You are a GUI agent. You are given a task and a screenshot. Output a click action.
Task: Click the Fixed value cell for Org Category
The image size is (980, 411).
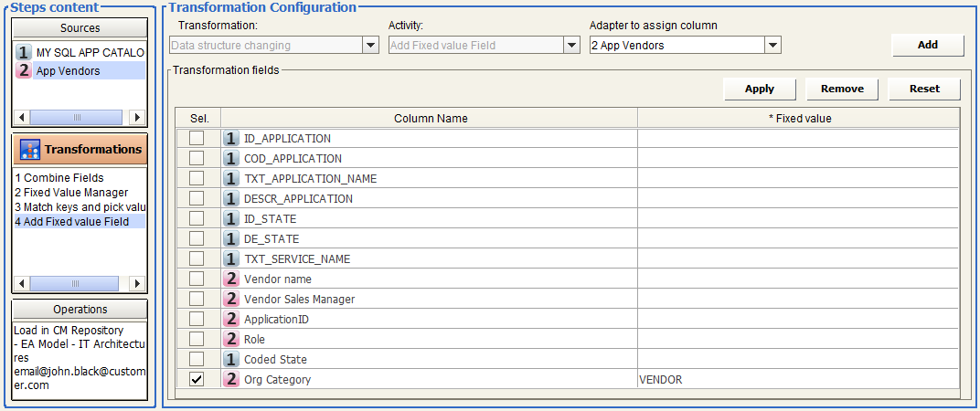[797, 380]
